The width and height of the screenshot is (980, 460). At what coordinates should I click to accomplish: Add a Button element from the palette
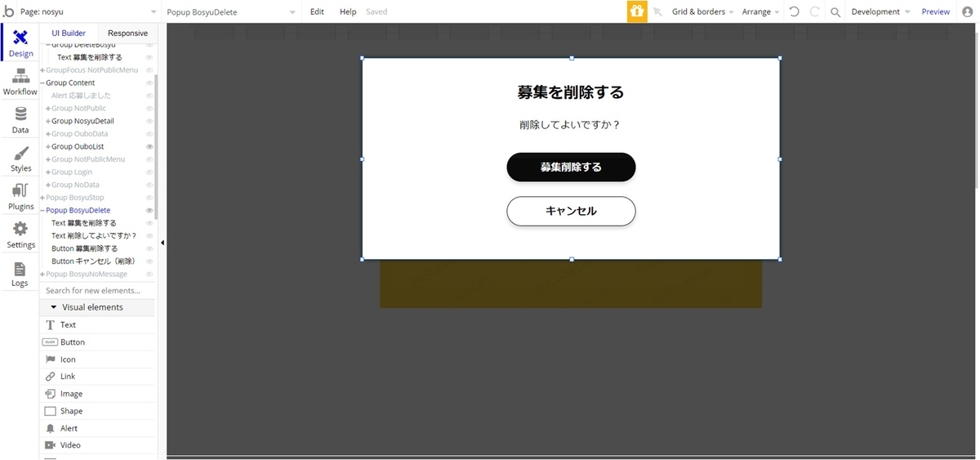[96, 342]
